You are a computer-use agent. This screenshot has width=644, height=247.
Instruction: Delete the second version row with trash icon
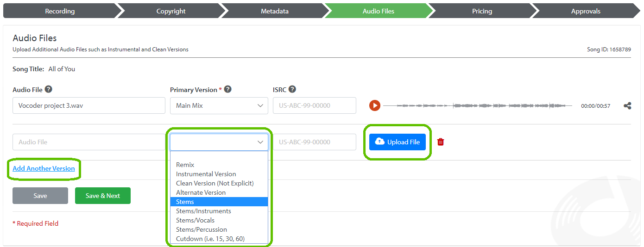[x=441, y=142]
